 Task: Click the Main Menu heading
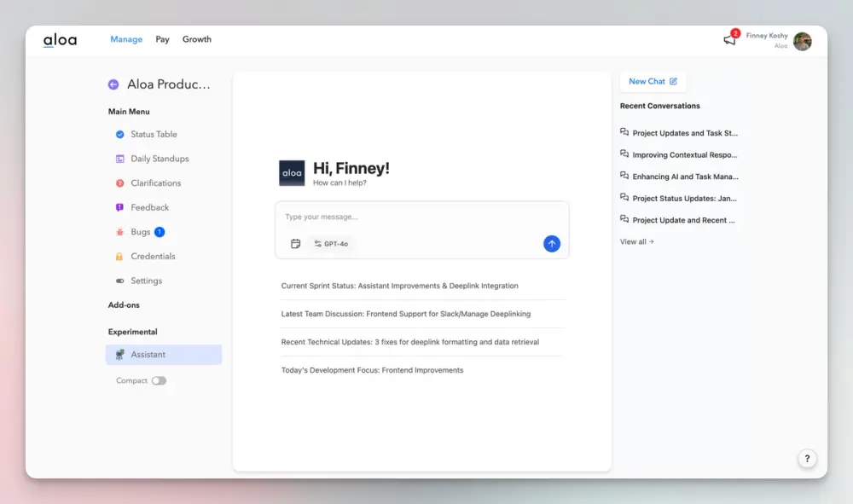[x=129, y=112]
